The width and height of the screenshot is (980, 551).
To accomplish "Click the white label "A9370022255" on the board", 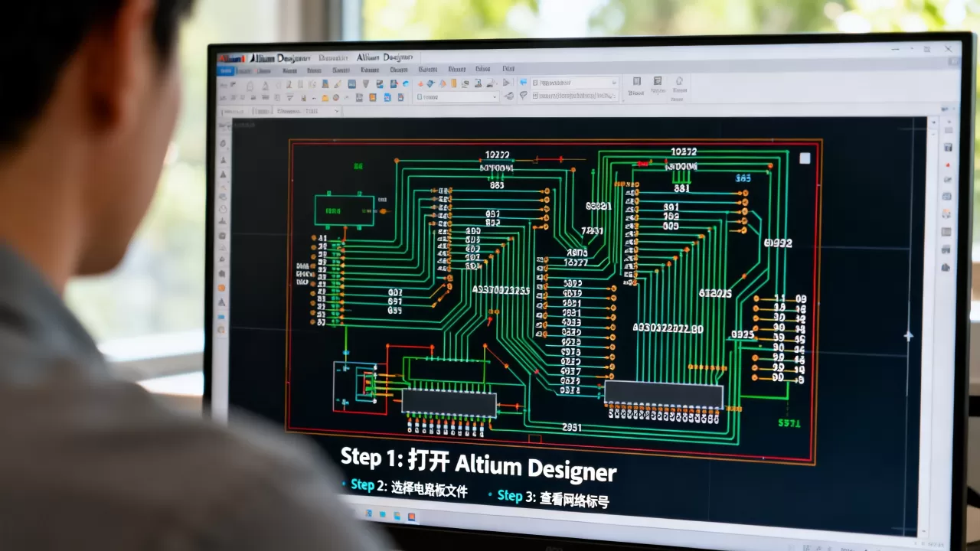I will [501, 290].
